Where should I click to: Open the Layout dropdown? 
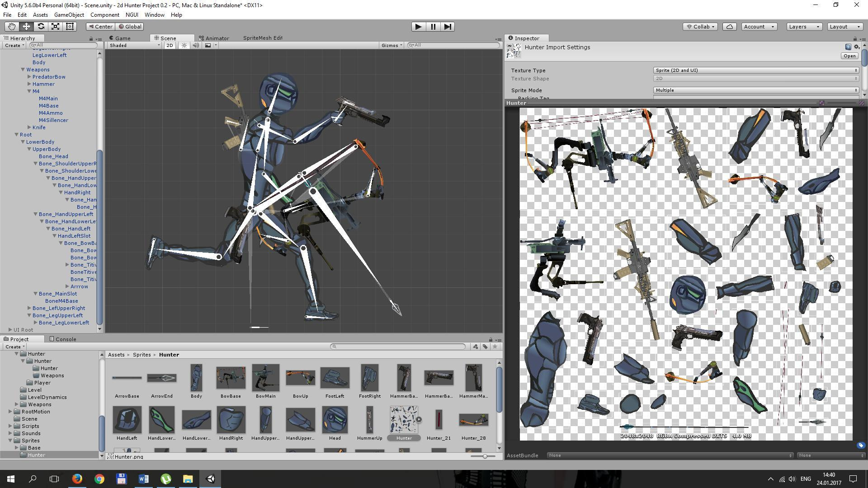pyautogui.click(x=845, y=27)
